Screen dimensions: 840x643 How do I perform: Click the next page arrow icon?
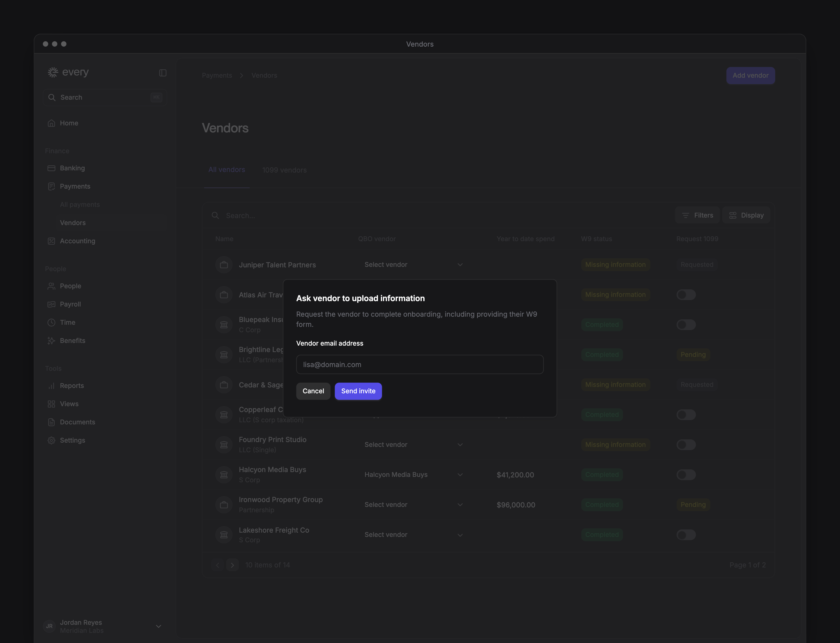click(232, 565)
